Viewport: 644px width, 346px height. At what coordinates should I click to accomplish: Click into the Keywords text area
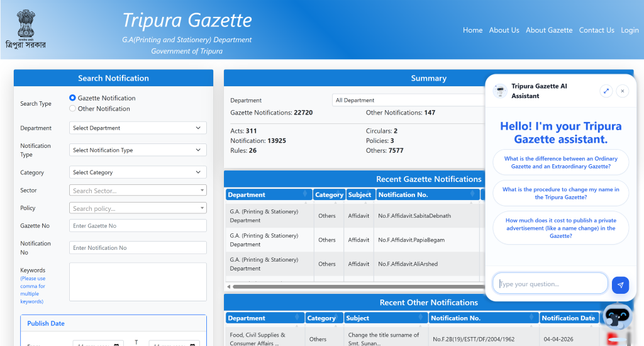click(138, 282)
